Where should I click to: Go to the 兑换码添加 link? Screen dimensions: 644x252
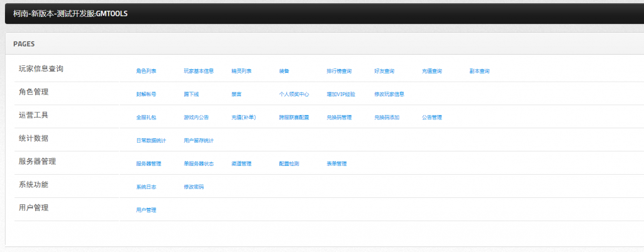(387, 118)
